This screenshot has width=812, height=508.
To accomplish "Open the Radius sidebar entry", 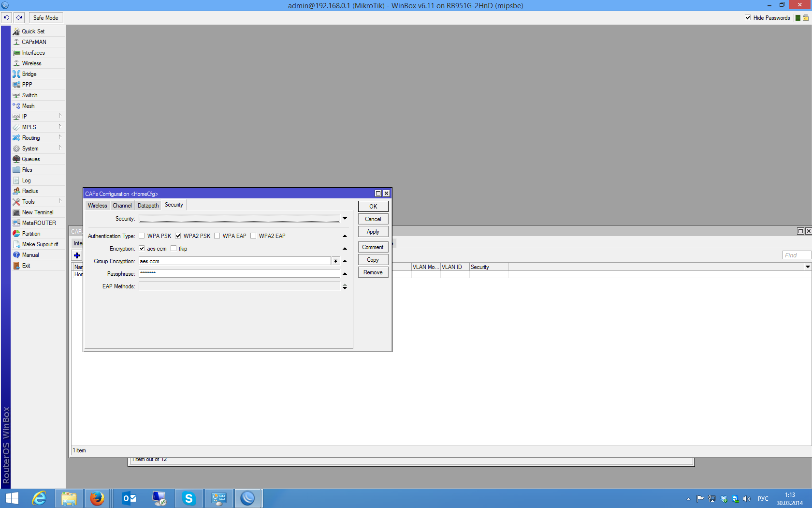I will (30, 191).
